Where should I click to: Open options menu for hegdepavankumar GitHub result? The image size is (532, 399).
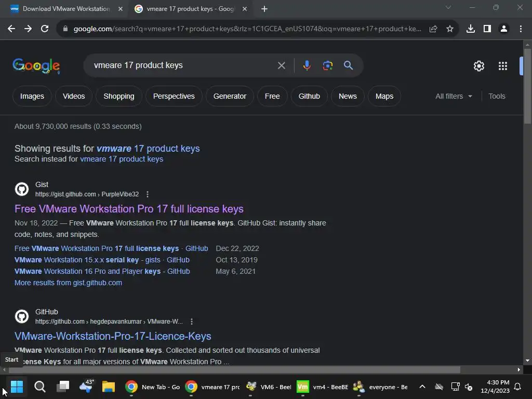pos(192,322)
